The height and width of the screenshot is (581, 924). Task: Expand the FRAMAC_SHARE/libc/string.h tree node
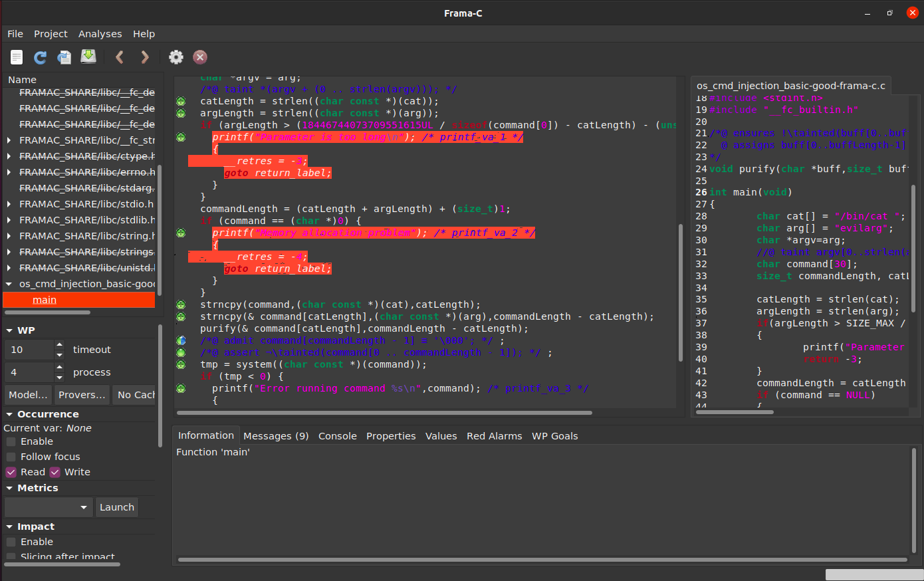point(9,236)
